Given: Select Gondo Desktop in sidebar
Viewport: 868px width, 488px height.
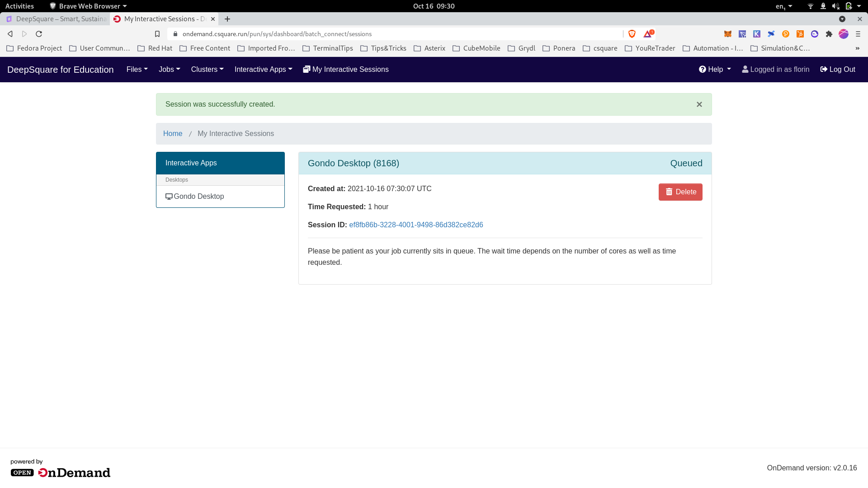Looking at the screenshot, I should (x=199, y=197).
